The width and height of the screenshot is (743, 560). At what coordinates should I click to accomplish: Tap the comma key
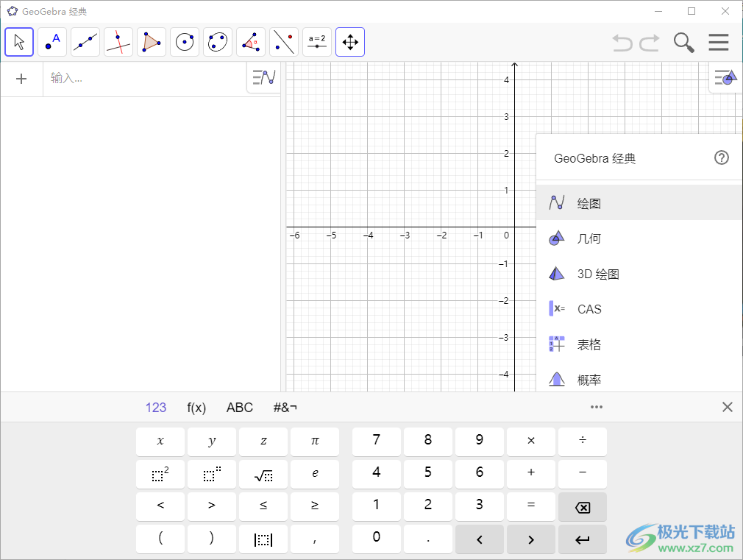coord(315,539)
